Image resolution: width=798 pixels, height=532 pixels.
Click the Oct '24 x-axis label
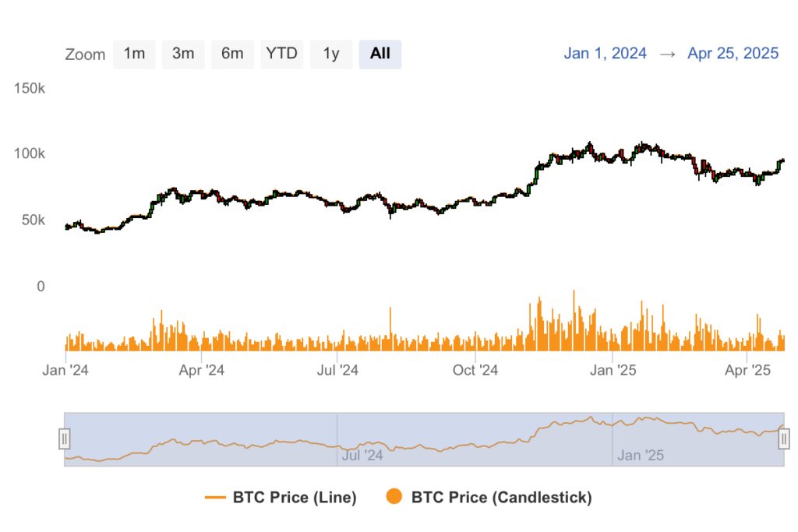475,371
